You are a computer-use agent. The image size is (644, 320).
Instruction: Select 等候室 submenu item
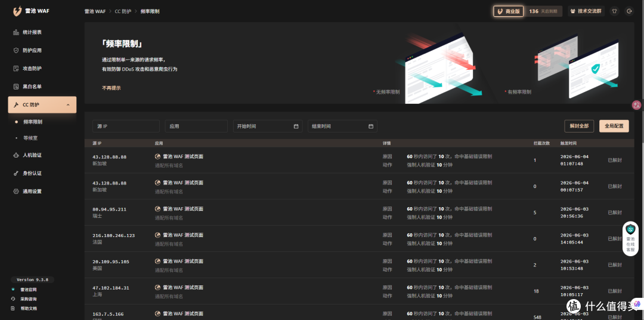pos(30,138)
